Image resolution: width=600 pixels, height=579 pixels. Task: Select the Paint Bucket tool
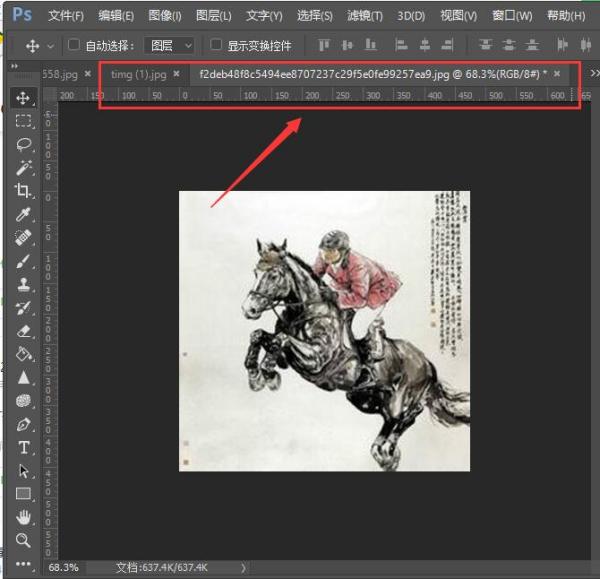click(23, 354)
